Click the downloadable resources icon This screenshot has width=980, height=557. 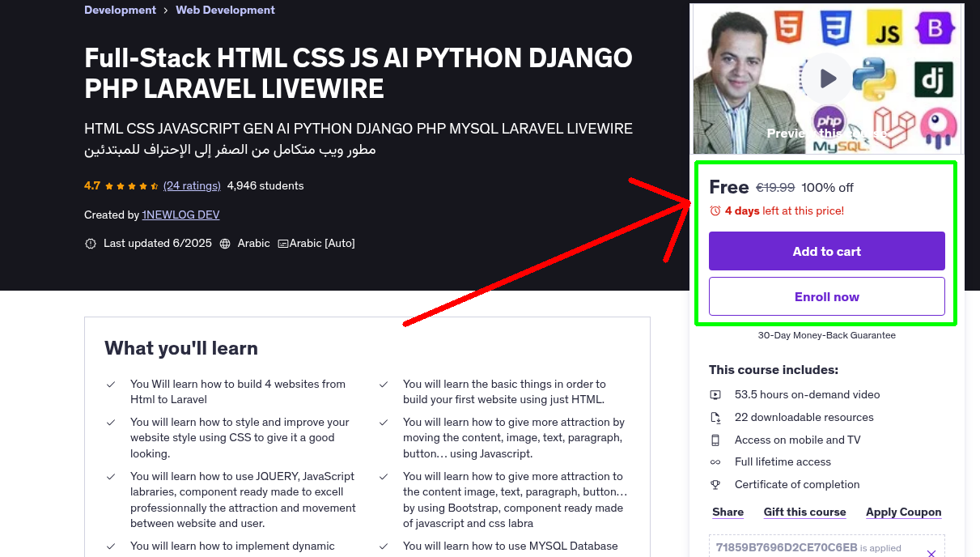click(715, 418)
